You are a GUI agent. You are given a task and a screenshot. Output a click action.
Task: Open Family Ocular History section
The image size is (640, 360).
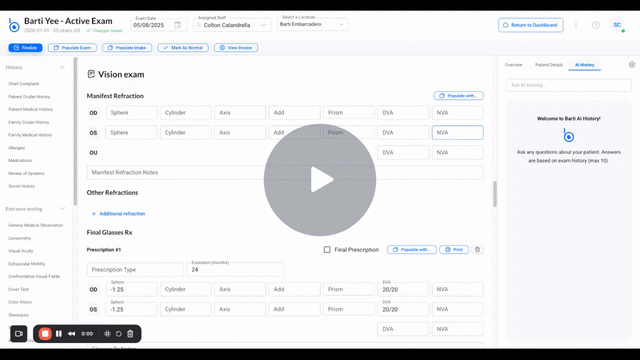(29, 122)
